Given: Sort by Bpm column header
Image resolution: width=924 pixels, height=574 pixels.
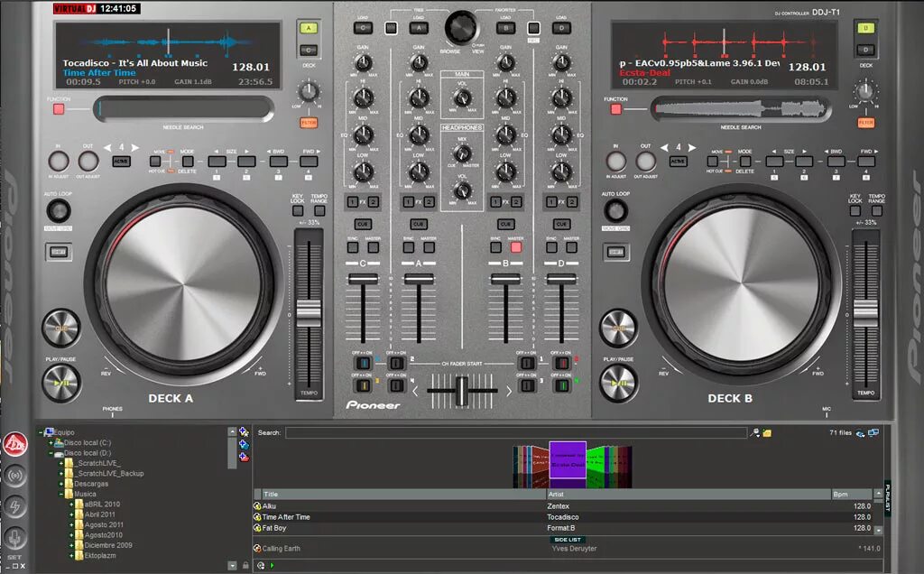Looking at the screenshot, I should (851, 495).
